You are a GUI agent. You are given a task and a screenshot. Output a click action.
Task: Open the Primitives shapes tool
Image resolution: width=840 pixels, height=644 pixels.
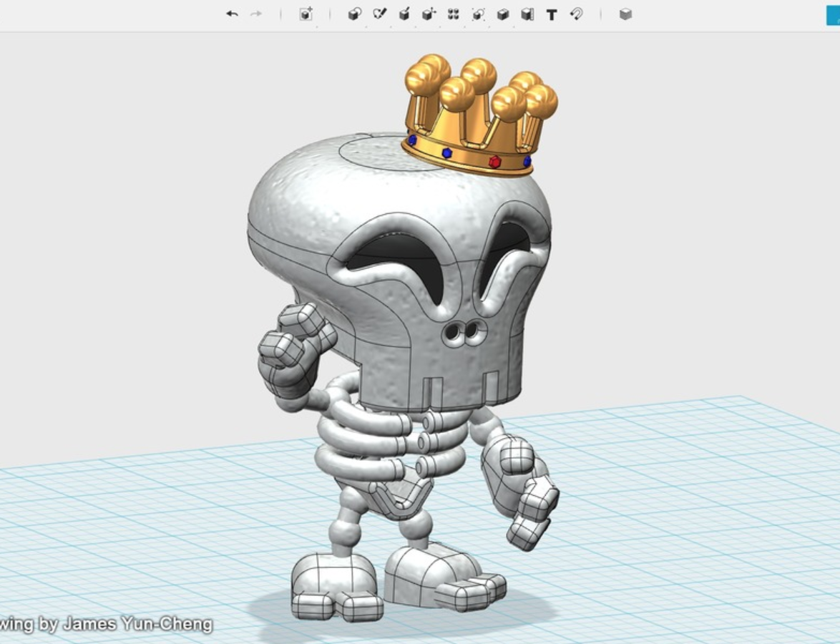click(x=354, y=14)
